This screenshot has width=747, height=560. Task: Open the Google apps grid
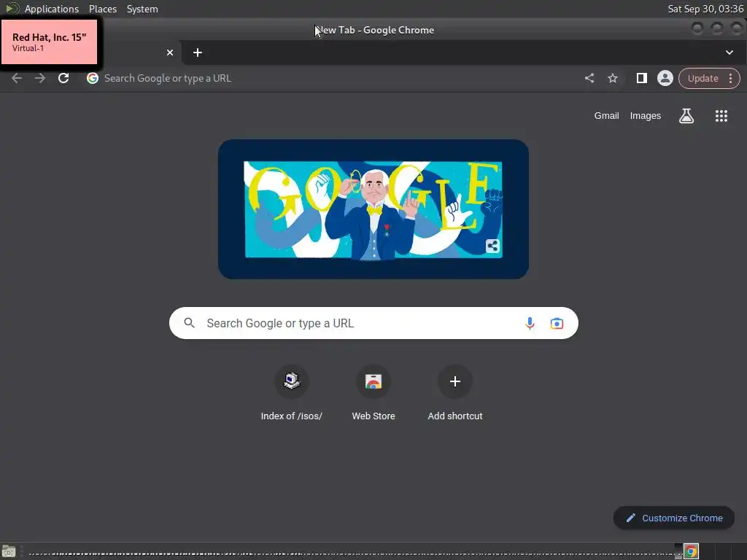tap(721, 116)
